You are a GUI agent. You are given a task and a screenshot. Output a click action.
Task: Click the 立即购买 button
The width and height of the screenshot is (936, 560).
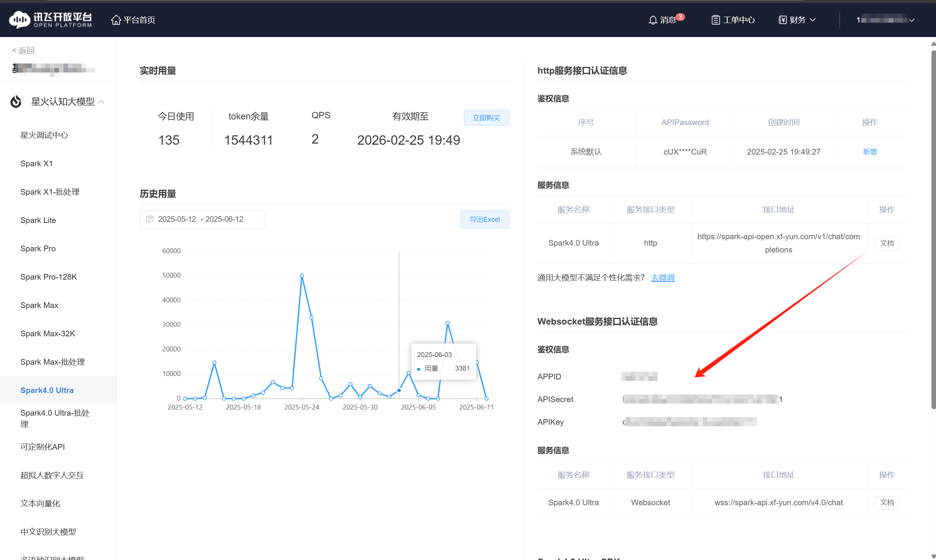tap(486, 118)
